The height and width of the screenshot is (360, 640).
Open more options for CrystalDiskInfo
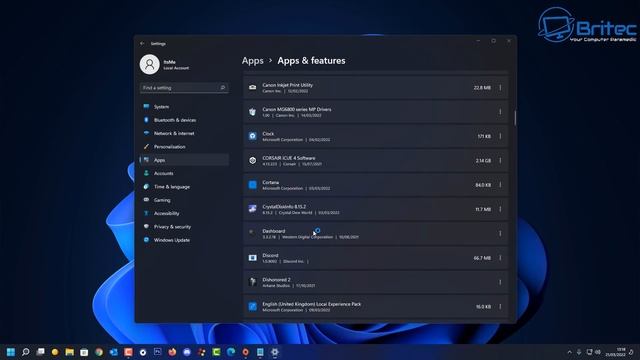pos(500,209)
